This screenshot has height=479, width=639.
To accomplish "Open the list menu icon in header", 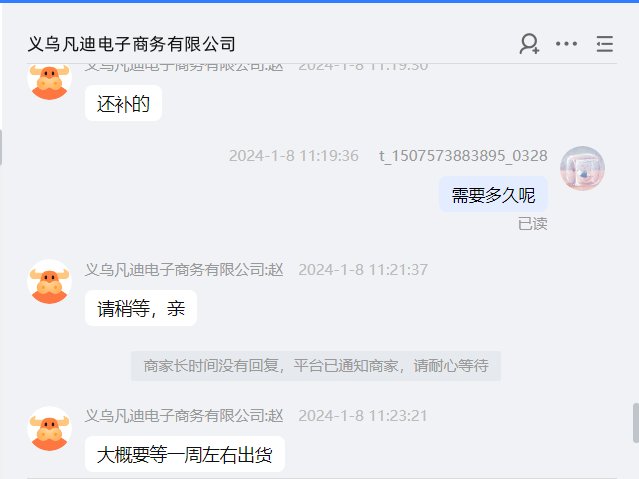I will coord(605,44).
